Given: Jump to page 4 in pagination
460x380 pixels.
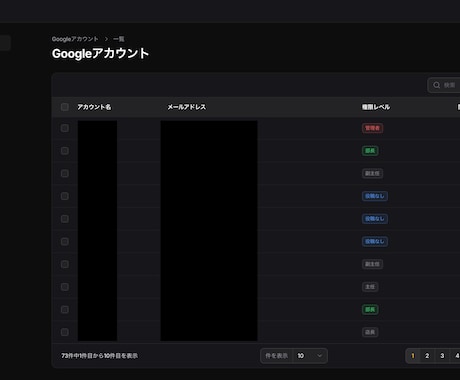Looking at the screenshot, I should click(456, 356).
